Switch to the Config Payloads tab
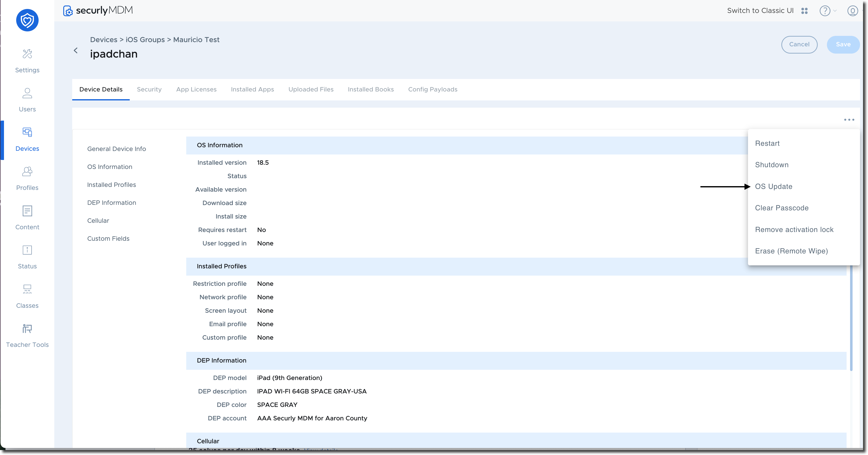The image size is (868, 455). click(x=433, y=89)
